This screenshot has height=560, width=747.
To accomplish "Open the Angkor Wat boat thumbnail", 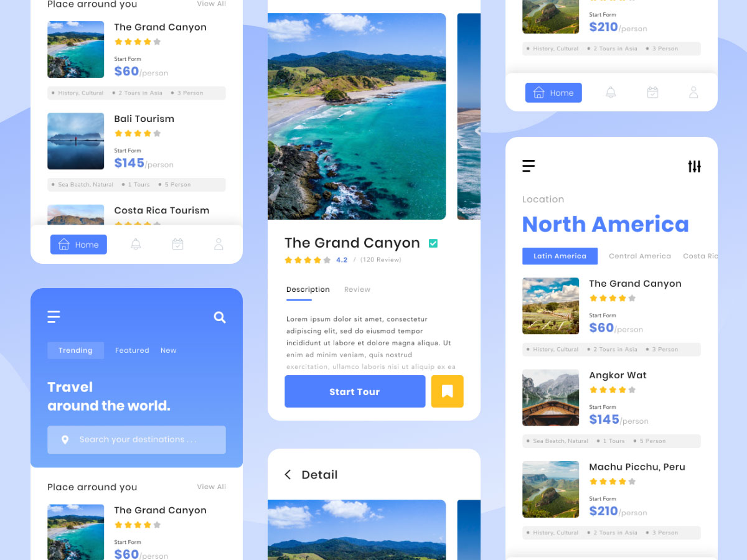I will (550, 398).
